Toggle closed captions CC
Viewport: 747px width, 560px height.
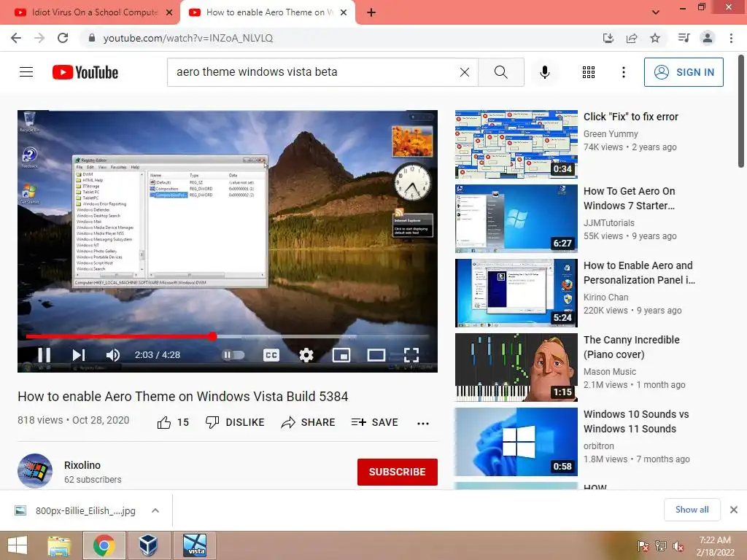click(x=271, y=355)
